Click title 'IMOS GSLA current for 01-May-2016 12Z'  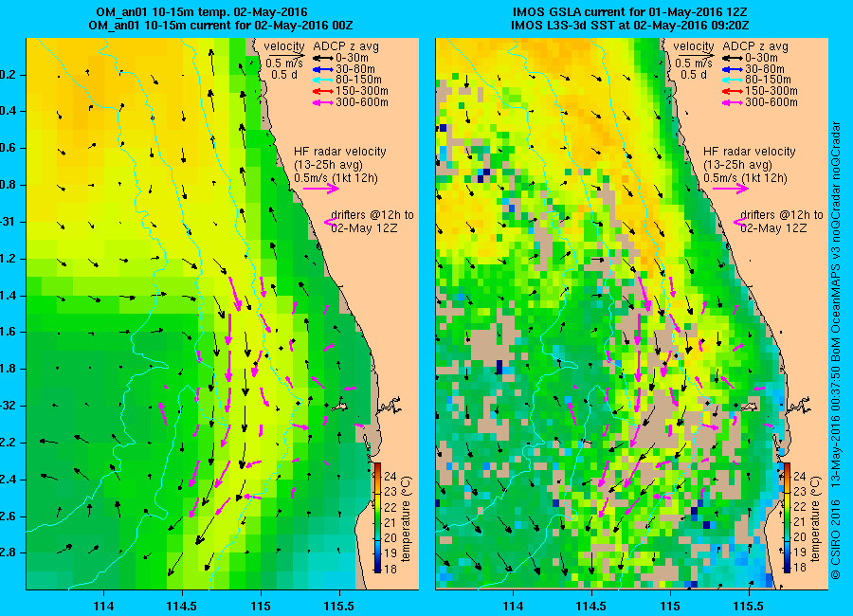click(x=630, y=12)
